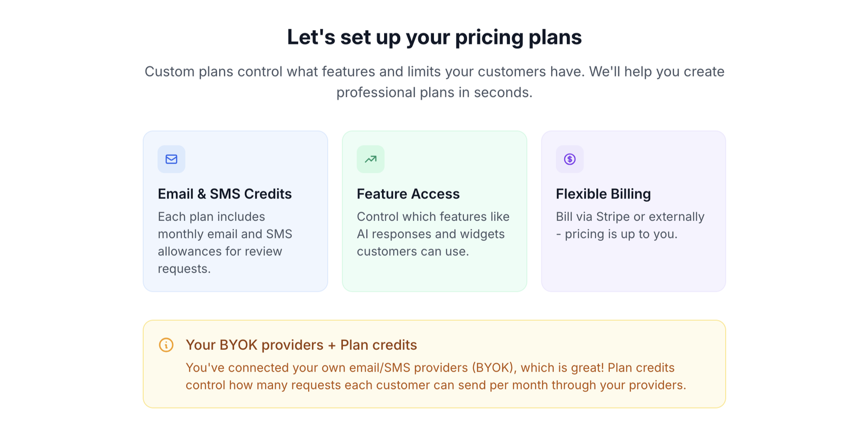The height and width of the screenshot is (434, 868).
Task: Click the Email & SMS Credits heading
Action: tap(225, 194)
